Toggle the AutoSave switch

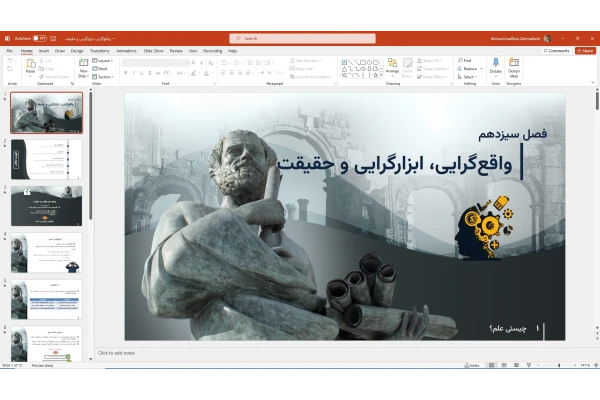point(39,38)
